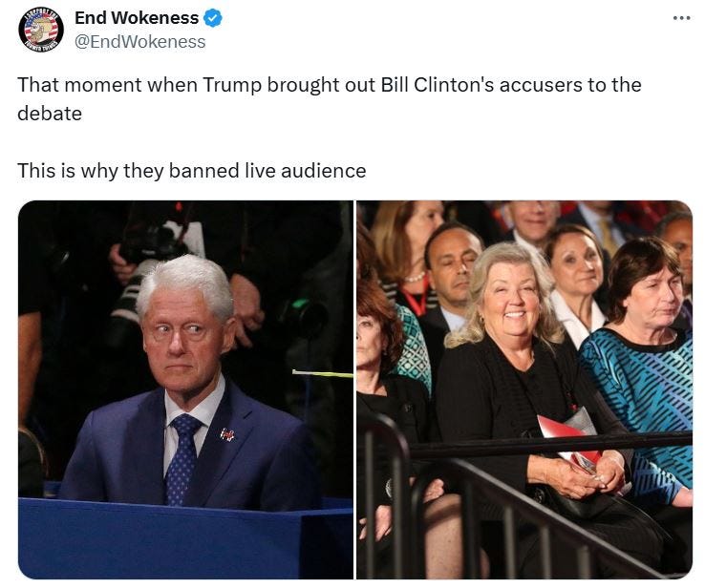Image resolution: width=705 pixels, height=588 pixels.
Task: Open the End Wokeness profile avatar
Action: click(x=41, y=30)
